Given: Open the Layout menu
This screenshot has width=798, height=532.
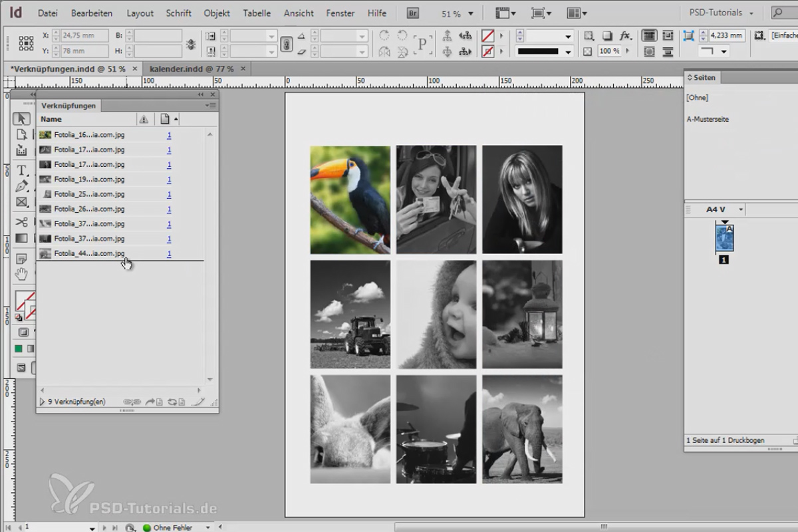Looking at the screenshot, I should tap(140, 13).
